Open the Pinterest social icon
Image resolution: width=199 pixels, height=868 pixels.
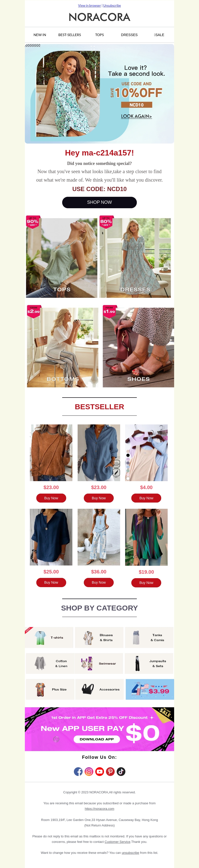pyautogui.click(x=110, y=771)
